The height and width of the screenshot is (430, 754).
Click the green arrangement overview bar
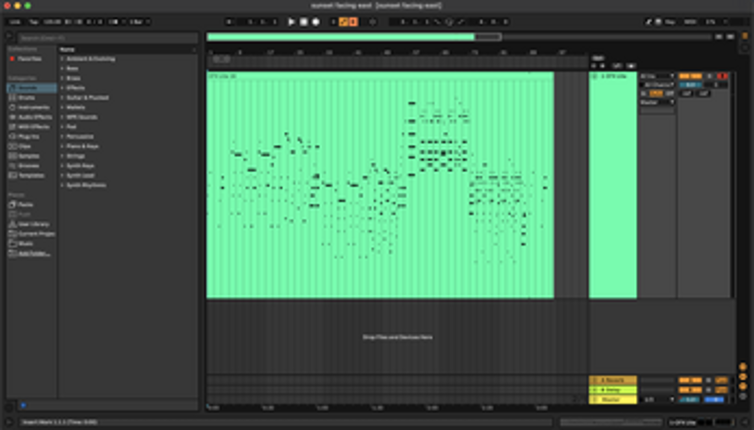[340, 37]
